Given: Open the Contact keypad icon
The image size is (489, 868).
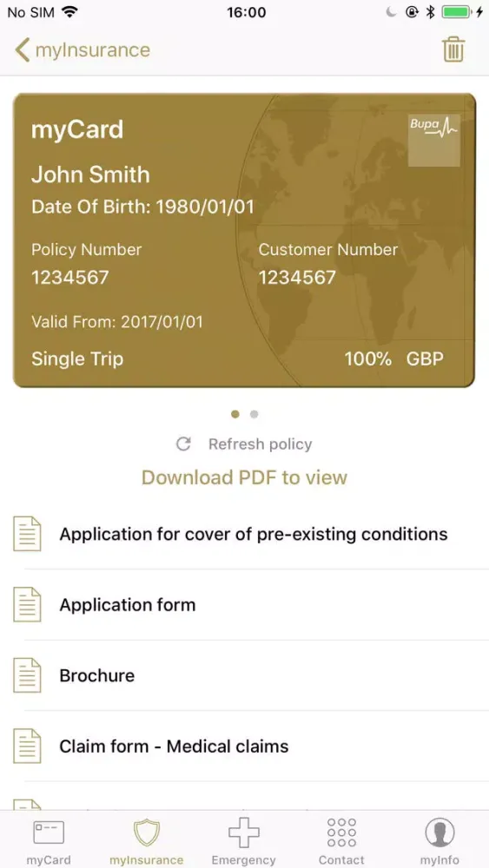Looking at the screenshot, I should coord(341,832).
